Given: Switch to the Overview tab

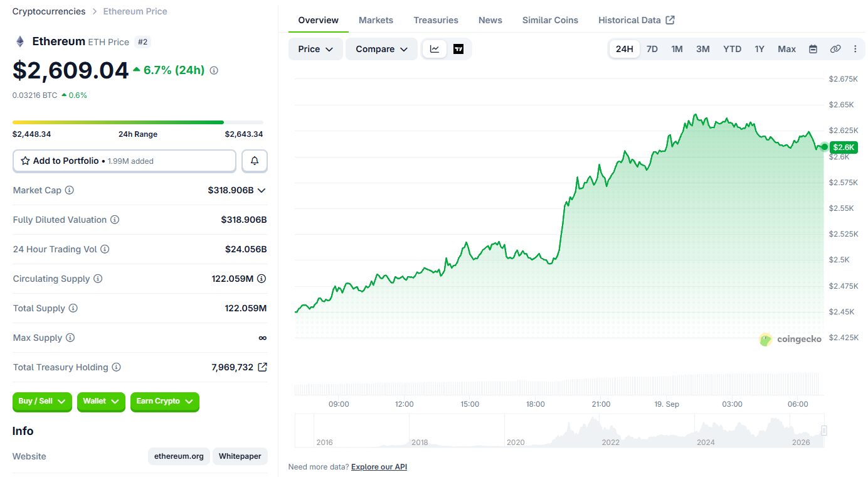Looking at the screenshot, I should pos(319,20).
